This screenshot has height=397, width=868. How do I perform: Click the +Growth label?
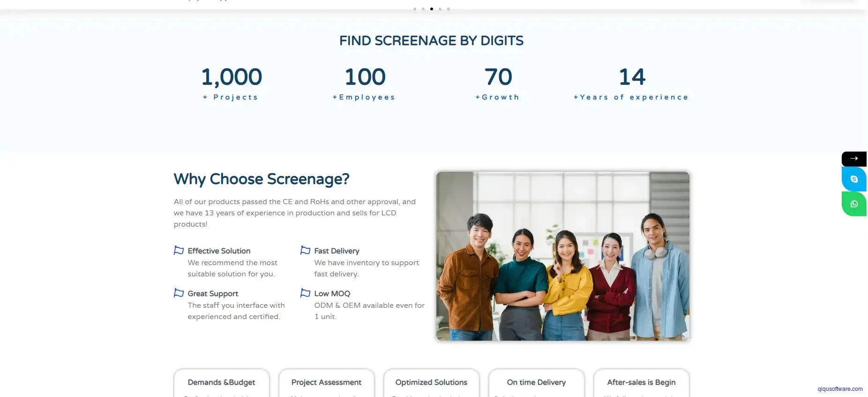tap(498, 97)
